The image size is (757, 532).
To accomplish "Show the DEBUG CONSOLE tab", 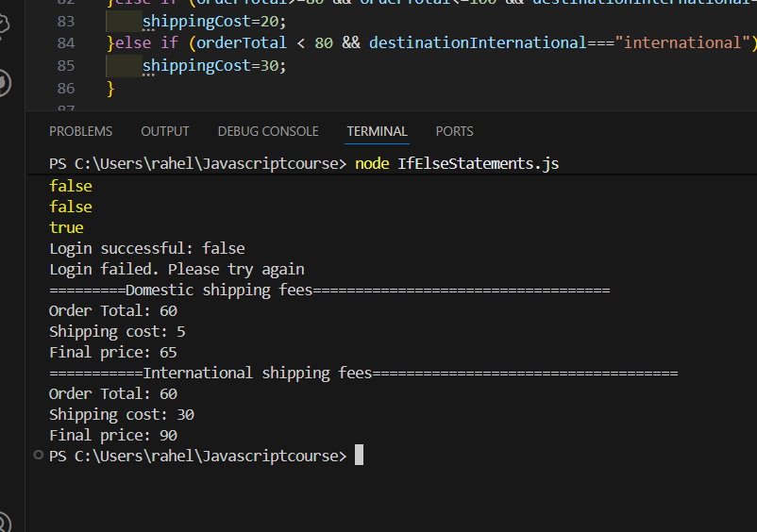I will [x=268, y=131].
